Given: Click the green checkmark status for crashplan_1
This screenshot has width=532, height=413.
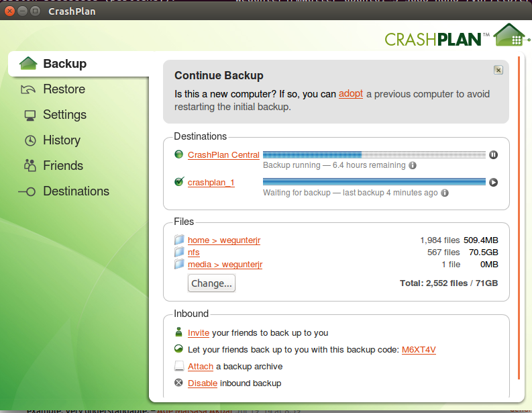Looking at the screenshot, I should coord(179,182).
